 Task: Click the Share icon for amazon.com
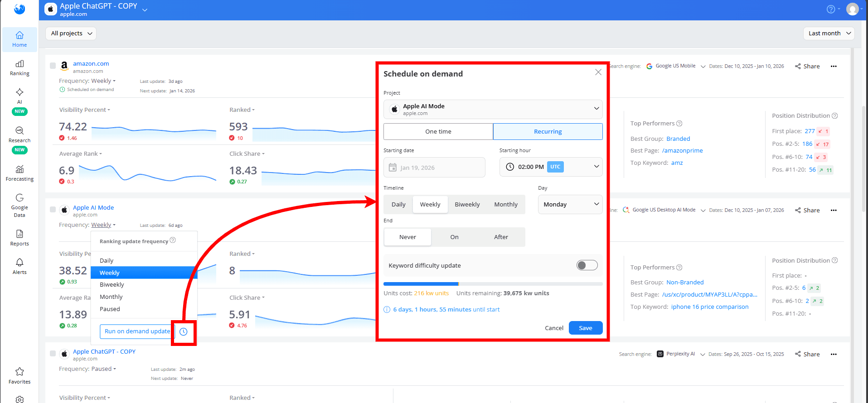pyautogui.click(x=798, y=66)
